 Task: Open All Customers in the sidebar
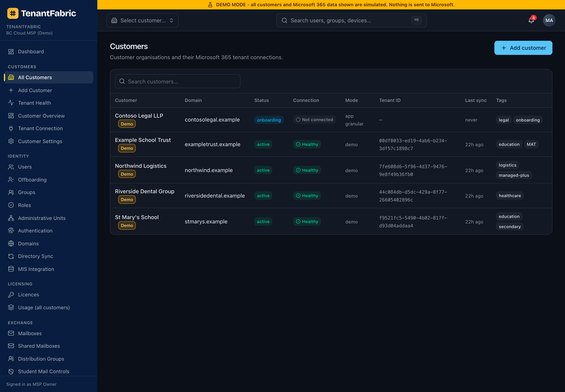point(49,77)
